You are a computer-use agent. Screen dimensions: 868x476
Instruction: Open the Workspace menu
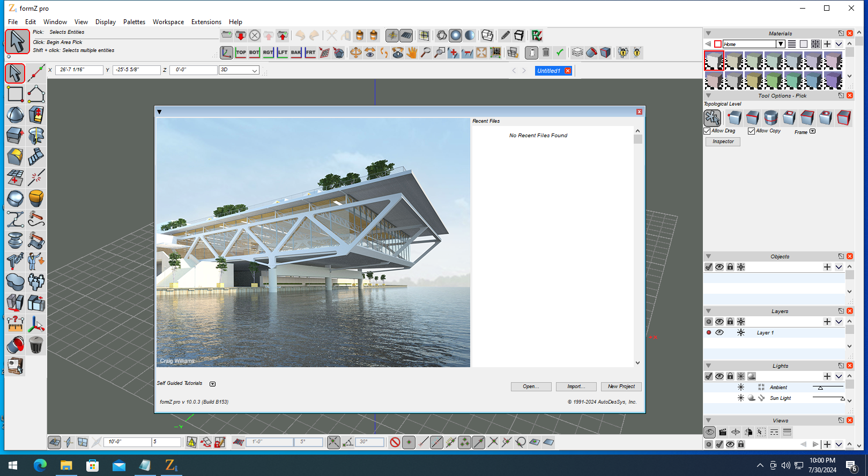pyautogui.click(x=168, y=22)
